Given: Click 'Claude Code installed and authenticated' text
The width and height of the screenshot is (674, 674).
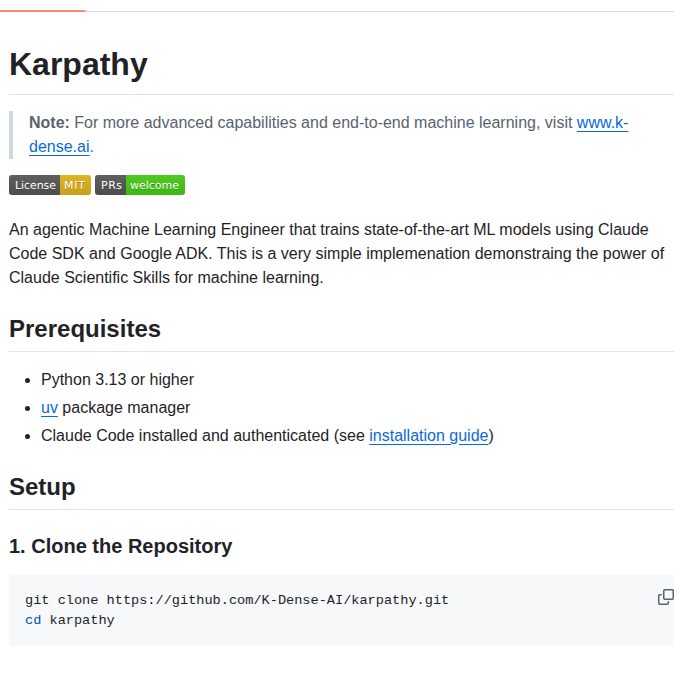Looking at the screenshot, I should 185,435.
